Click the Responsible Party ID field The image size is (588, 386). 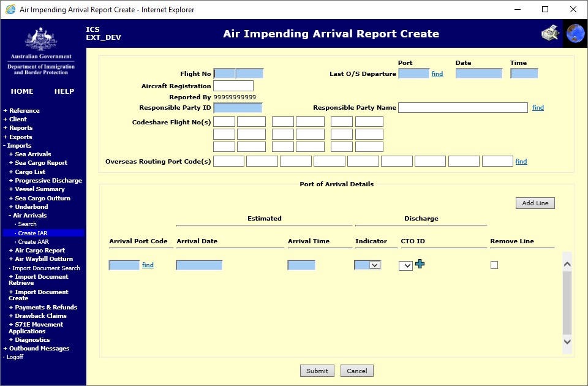click(x=238, y=108)
